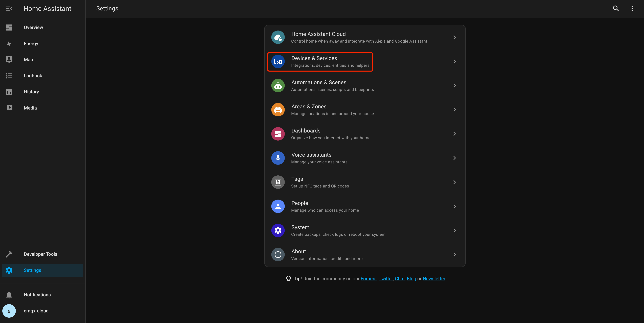Open the three-dot overflow menu
Viewport: 644px width, 323px height.
pos(632,8)
